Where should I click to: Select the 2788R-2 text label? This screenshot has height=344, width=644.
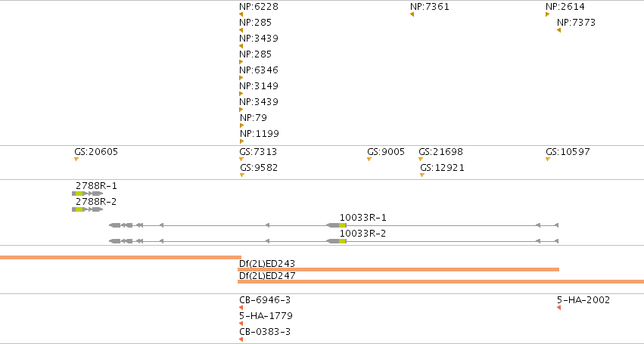click(x=96, y=202)
